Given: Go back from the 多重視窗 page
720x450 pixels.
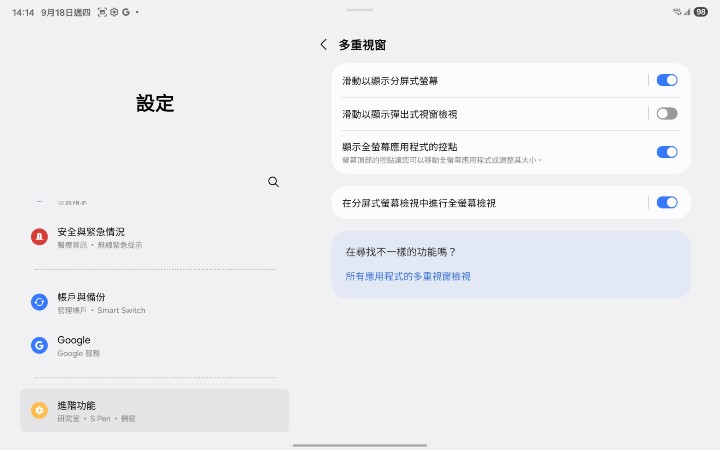Looking at the screenshot, I should 324,45.
